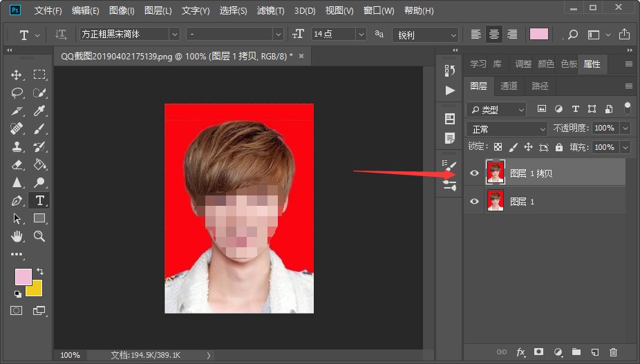Click the 图层 1 layer thumbnail
Image resolution: width=640 pixels, height=364 pixels.
[495, 201]
